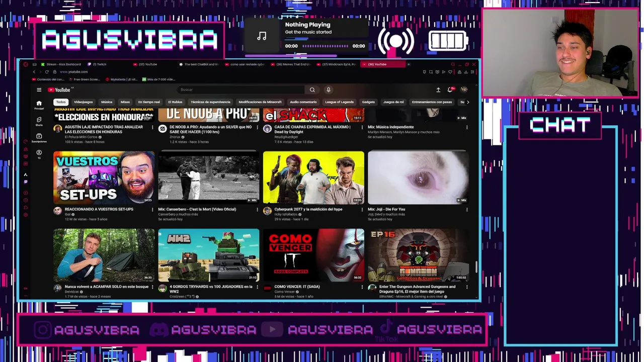Click the YouTube logo
The image size is (644, 362).
pos(59,90)
